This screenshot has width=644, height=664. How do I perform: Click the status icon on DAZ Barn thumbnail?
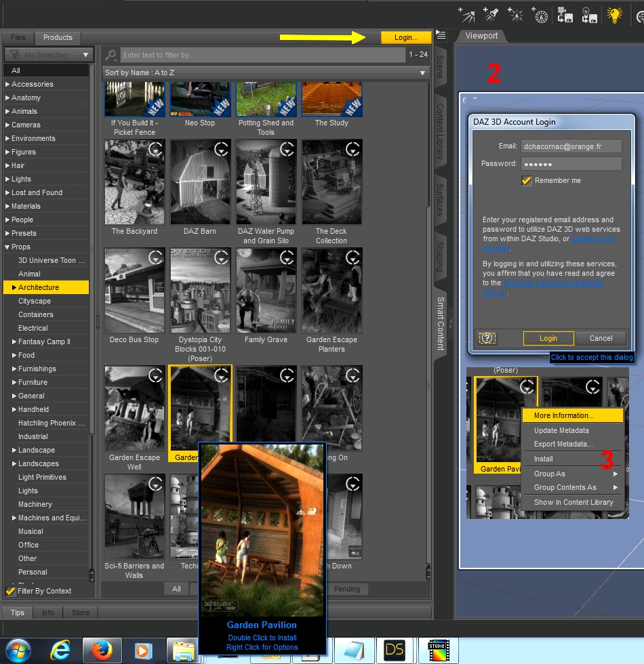coord(222,149)
